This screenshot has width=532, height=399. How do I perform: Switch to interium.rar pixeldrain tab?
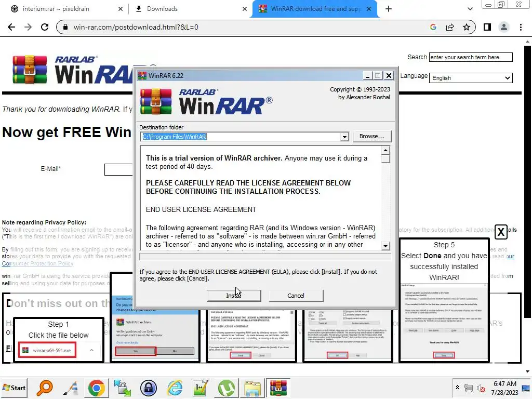56,9
